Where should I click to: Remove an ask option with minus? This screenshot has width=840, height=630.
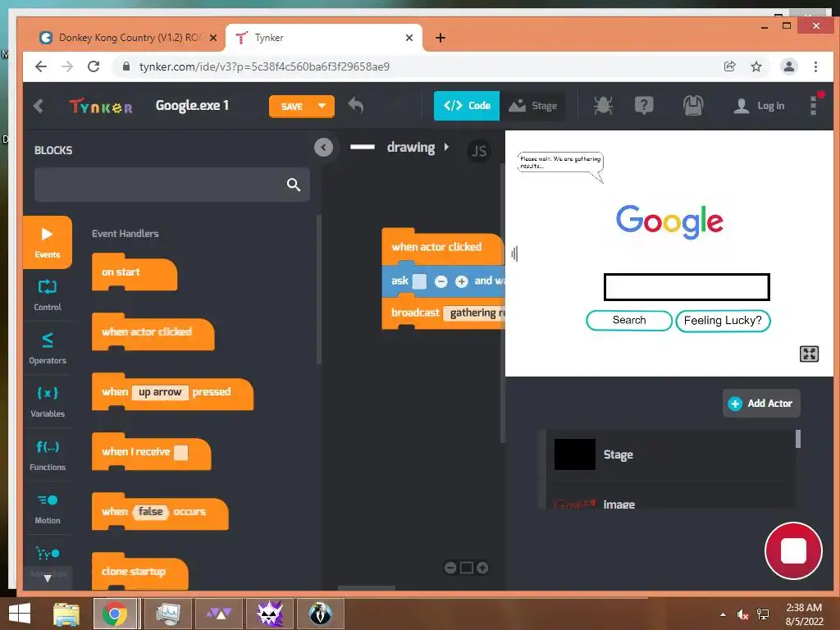pyautogui.click(x=441, y=281)
